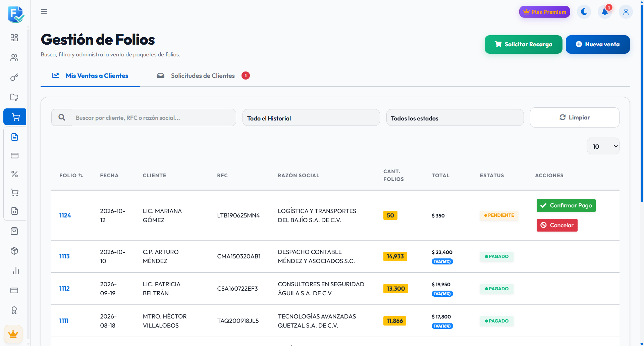
Task: Sort the table by FOLIO column header
Action: tap(71, 175)
